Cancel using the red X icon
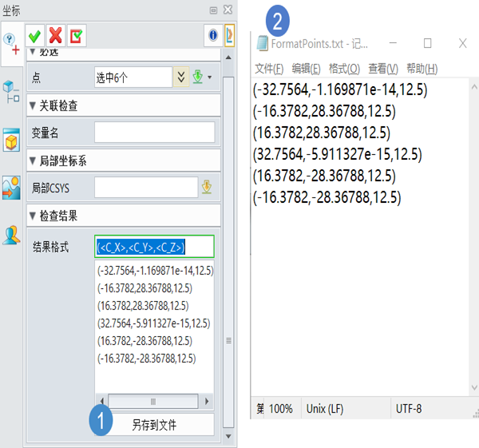 click(x=56, y=36)
